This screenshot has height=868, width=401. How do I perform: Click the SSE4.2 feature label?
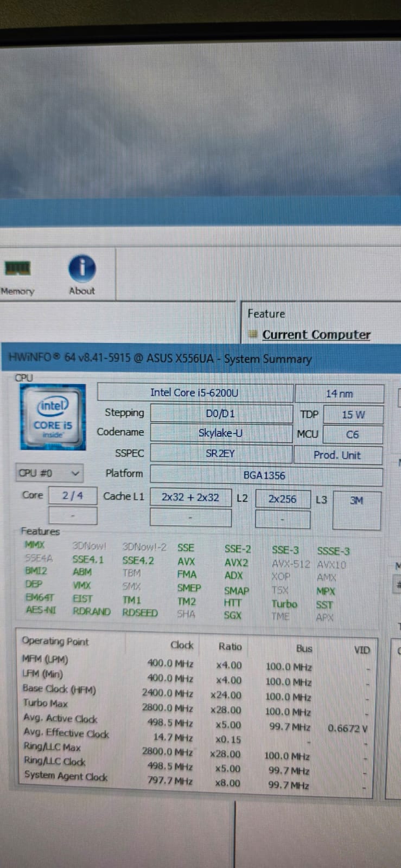138,560
